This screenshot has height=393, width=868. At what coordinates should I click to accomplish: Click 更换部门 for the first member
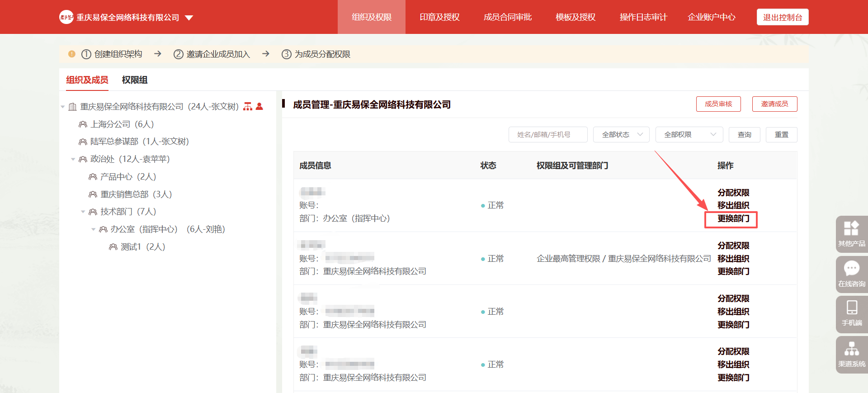(x=733, y=219)
